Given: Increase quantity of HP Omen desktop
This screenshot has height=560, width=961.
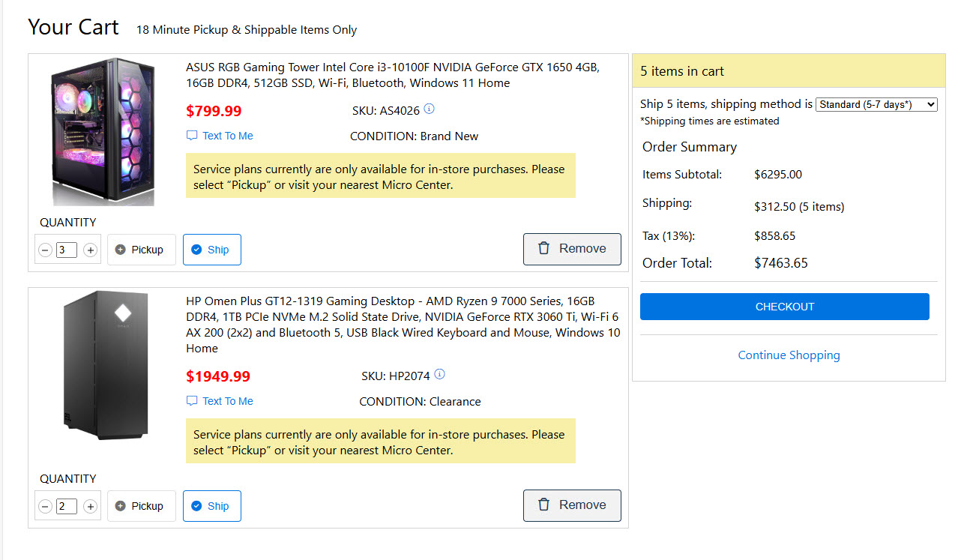Looking at the screenshot, I should (90, 507).
